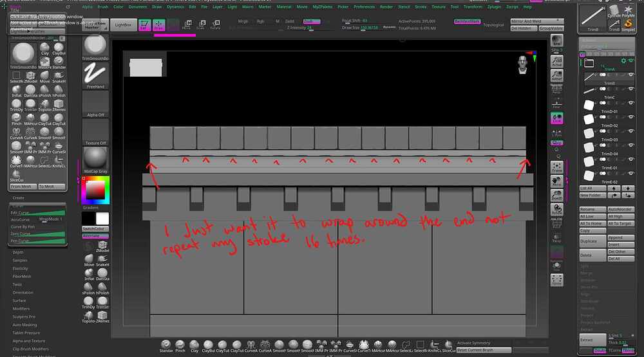This screenshot has width=644, height=357.
Task: Click the Solo mode icon
Action: pos(556,266)
